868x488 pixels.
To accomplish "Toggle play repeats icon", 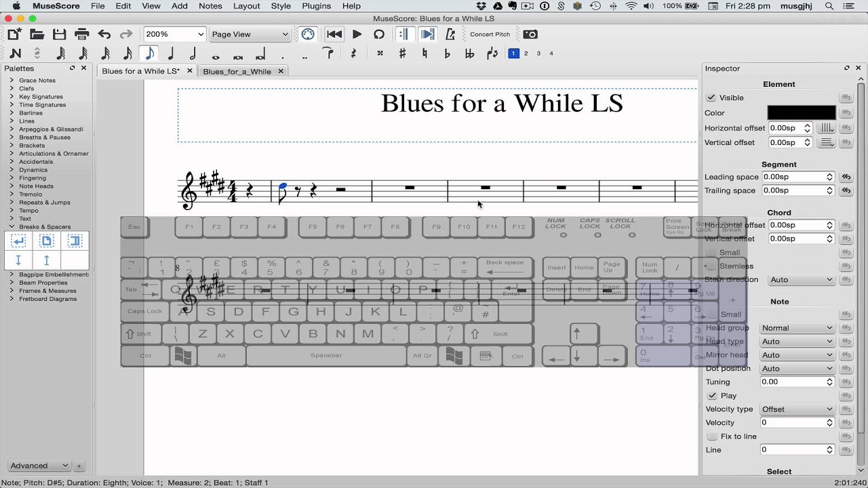I will [403, 34].
